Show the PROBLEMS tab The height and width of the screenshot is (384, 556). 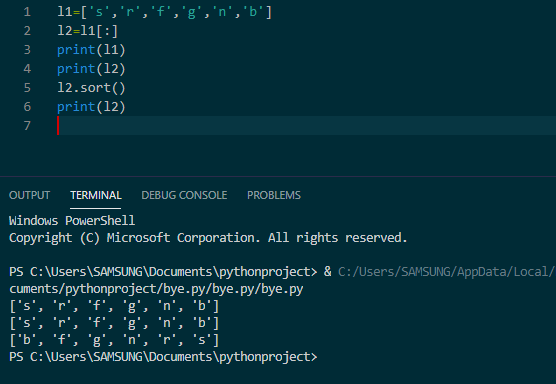tap(274, 195)
